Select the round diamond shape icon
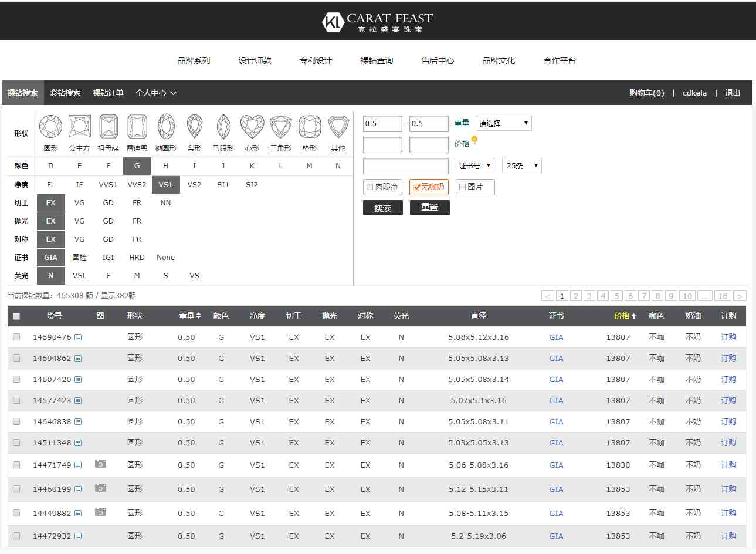 tap(51, 127)
